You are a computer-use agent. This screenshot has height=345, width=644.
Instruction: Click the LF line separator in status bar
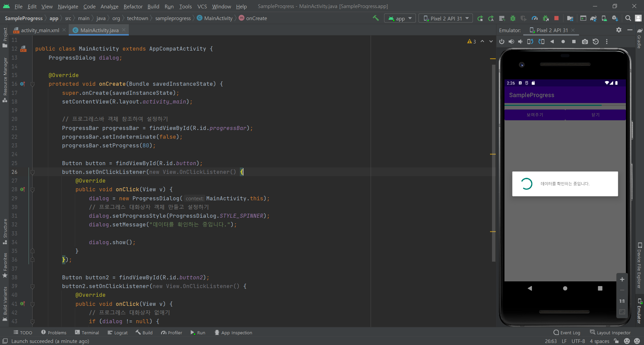[x=564, y=341]
